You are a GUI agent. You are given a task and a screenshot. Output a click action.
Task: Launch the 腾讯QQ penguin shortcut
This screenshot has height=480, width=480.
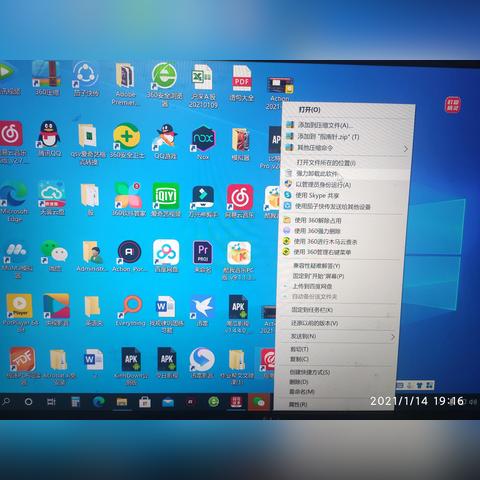(x=49, y=134)
